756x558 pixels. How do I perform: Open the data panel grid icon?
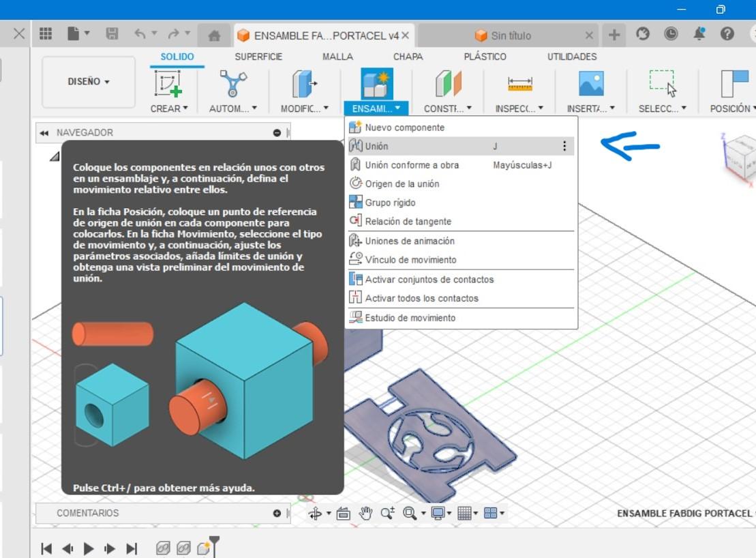click(45, 33)
